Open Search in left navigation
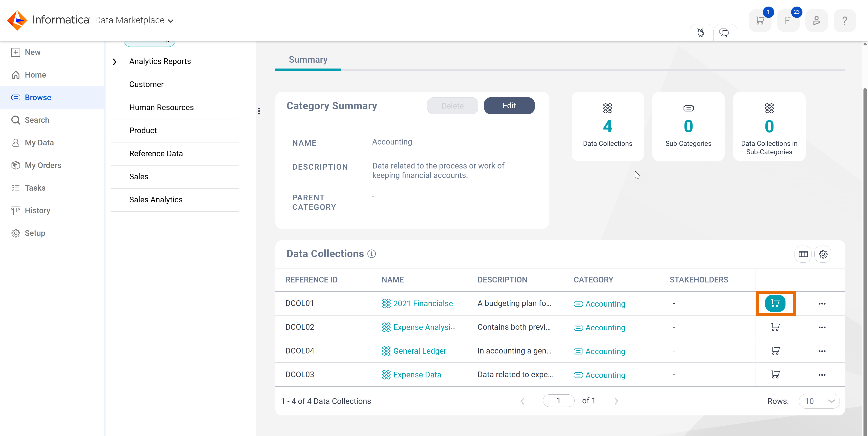The image size is (868, 436). tap(52, 120)
